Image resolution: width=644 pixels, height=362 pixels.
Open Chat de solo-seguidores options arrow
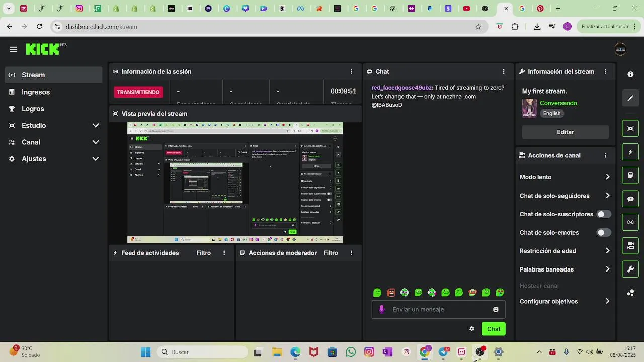click(x=607, y=196)
